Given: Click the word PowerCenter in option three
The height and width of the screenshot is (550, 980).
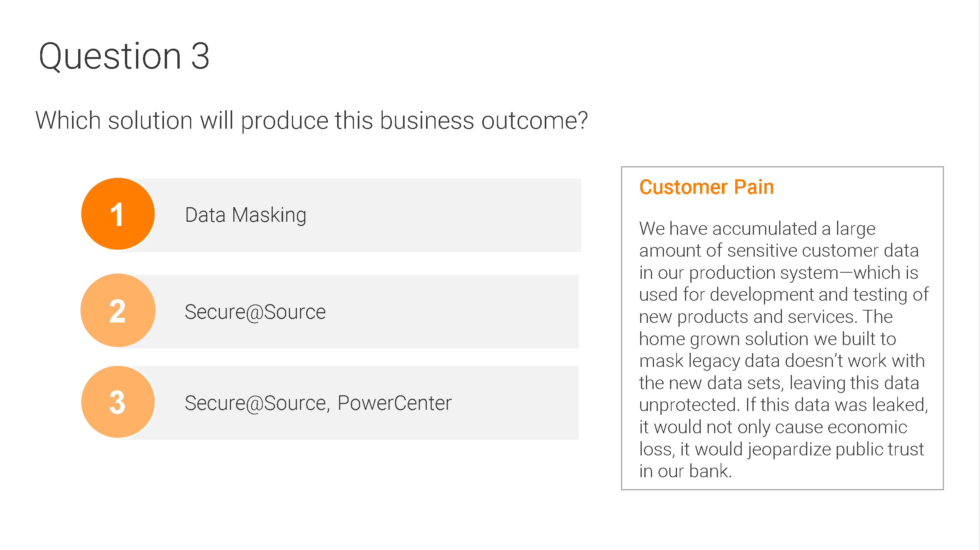Looking at the screenshot, I should 395,403.
